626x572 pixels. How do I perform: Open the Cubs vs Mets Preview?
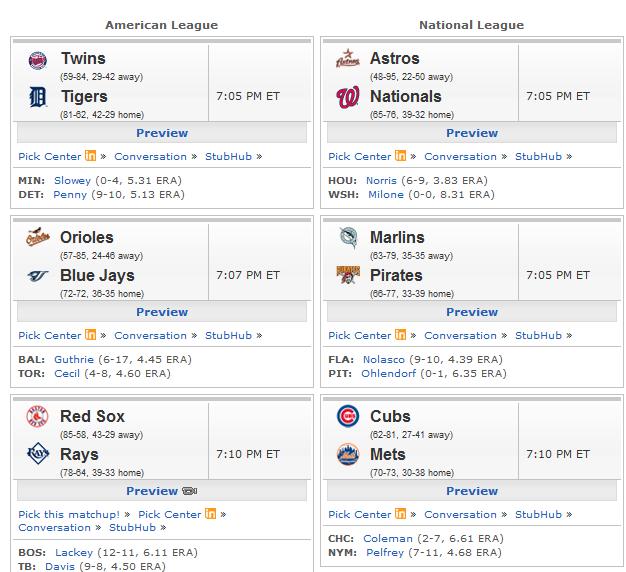(472, 491)
